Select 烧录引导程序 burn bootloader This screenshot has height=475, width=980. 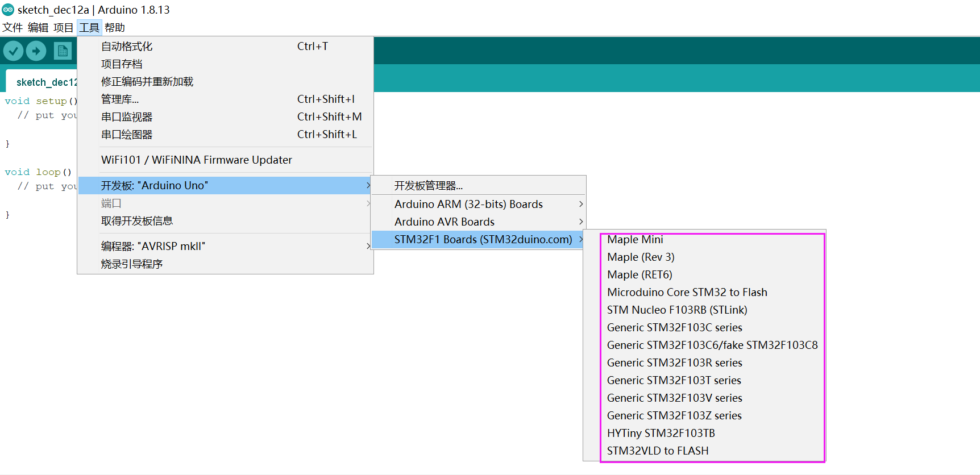tap(225, 264)
